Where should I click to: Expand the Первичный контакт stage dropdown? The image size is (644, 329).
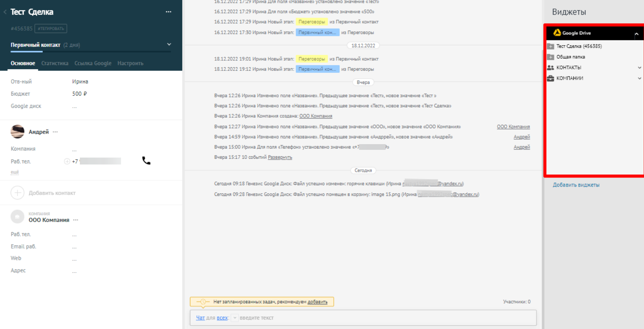(x=169, y=44)
